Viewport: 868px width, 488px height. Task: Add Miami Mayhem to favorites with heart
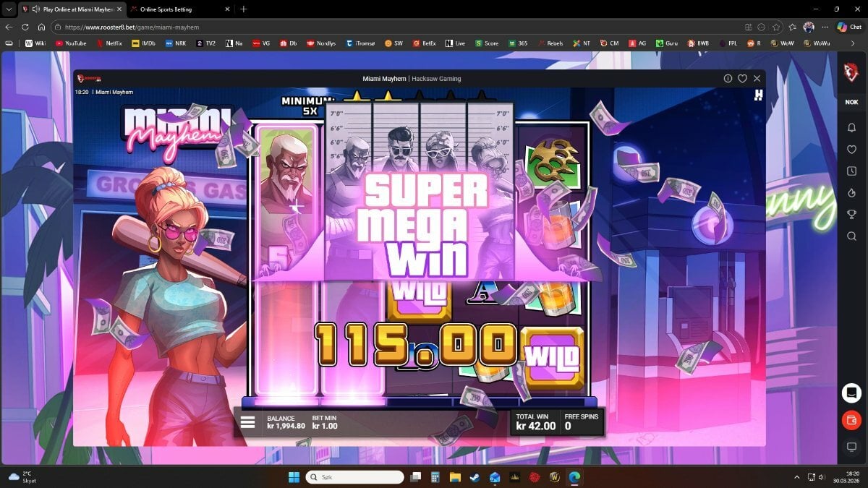(x=742, y=78)
